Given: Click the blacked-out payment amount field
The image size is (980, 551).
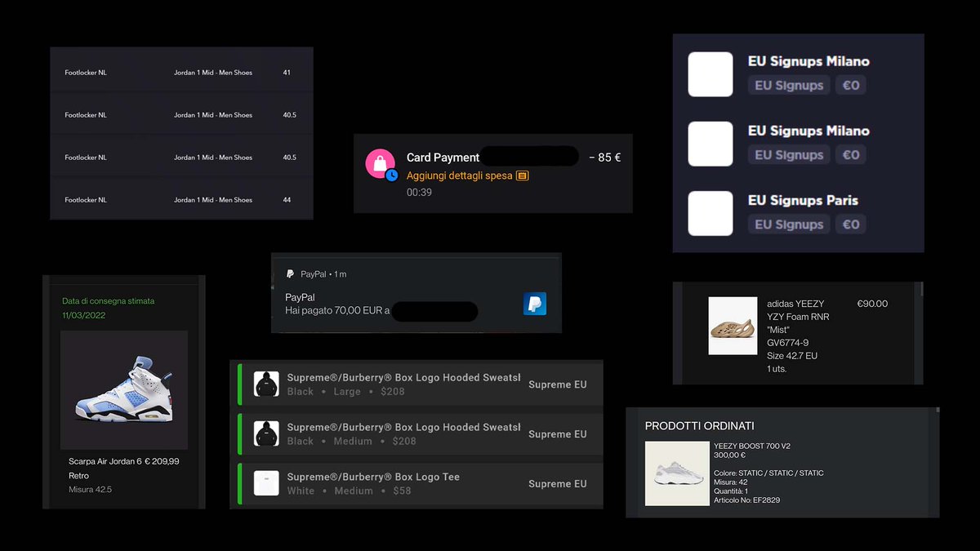Looking at the screenshot, I should coord(528,156).
